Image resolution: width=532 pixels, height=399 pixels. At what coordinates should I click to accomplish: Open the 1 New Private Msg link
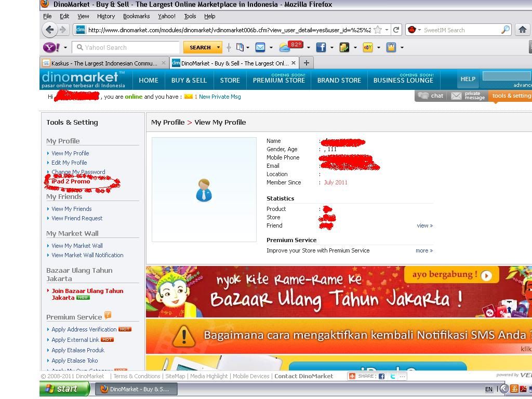pos(218,97)
